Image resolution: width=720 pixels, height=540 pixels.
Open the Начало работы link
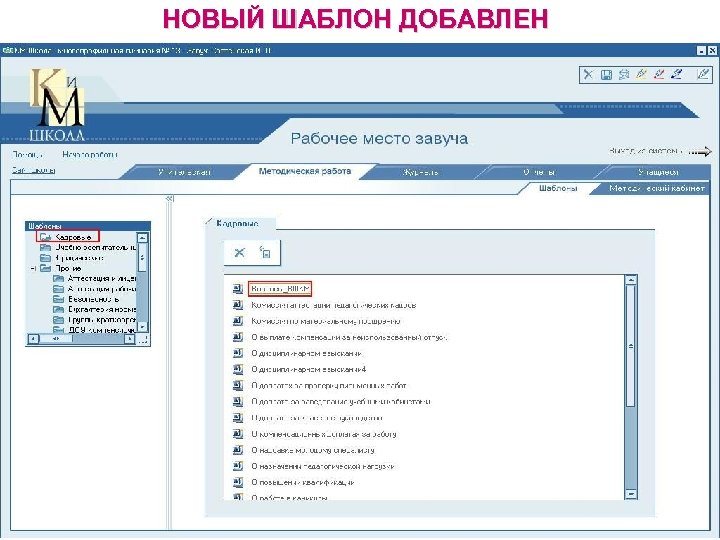pos(90,154)
